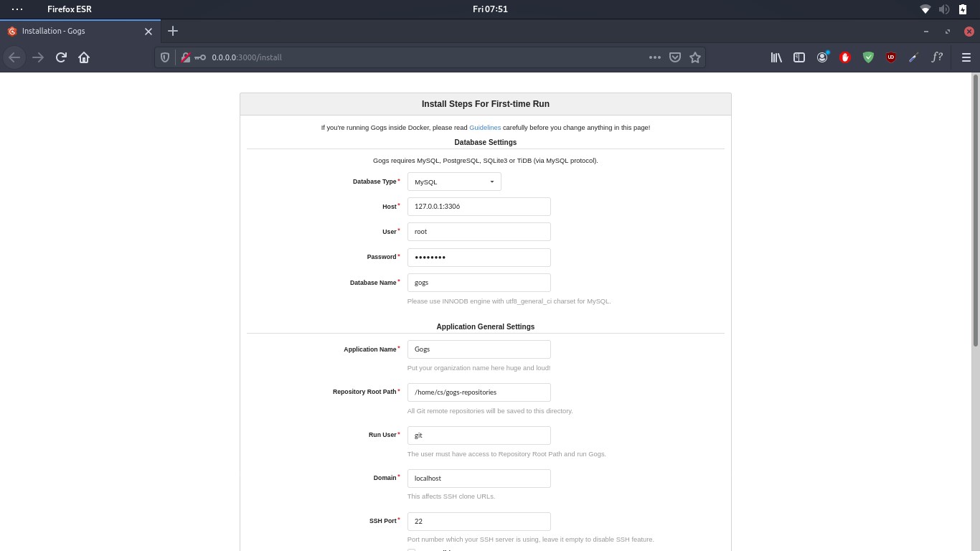Open the page actions three-dot menu
980x551 pixels.
[x=655, y=57]
